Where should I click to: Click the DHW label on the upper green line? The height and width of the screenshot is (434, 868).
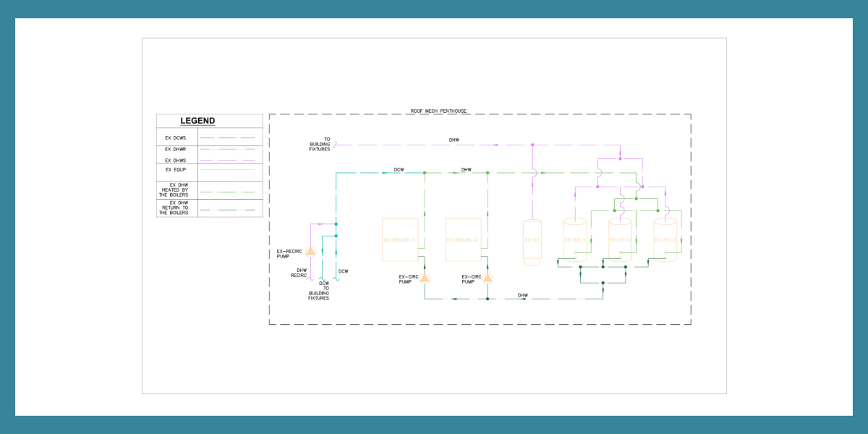coord(467,170)
